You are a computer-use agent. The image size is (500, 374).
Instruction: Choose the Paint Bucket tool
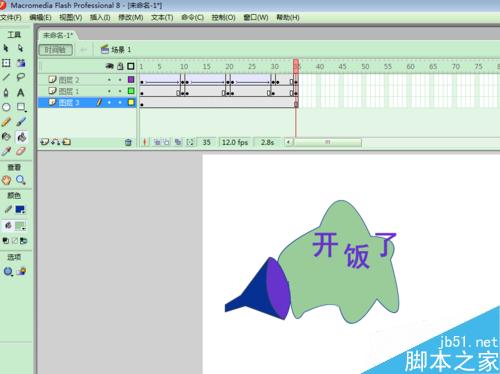point(21,137)
